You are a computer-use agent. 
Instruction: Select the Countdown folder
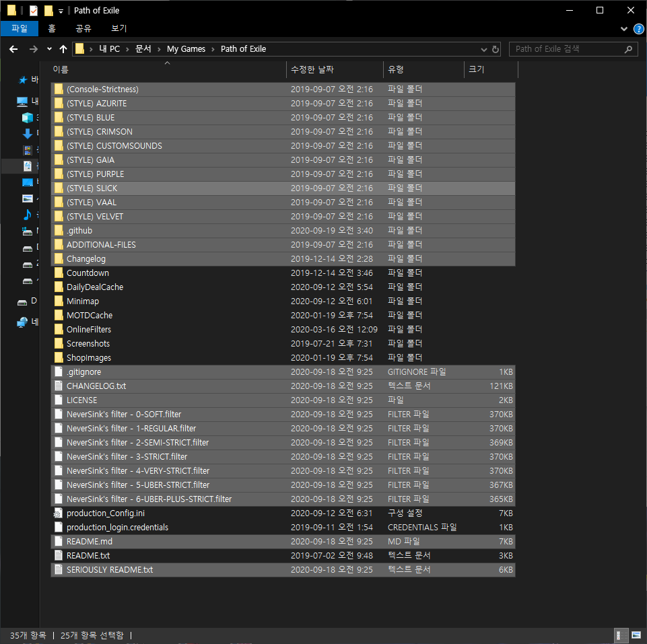[x=283, y=273]
